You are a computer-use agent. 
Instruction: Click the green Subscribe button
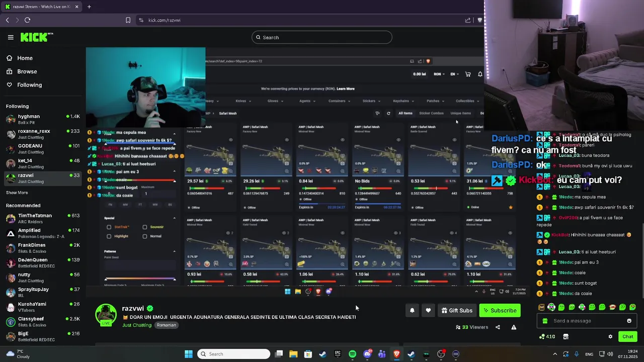click(x=500, y=311)
